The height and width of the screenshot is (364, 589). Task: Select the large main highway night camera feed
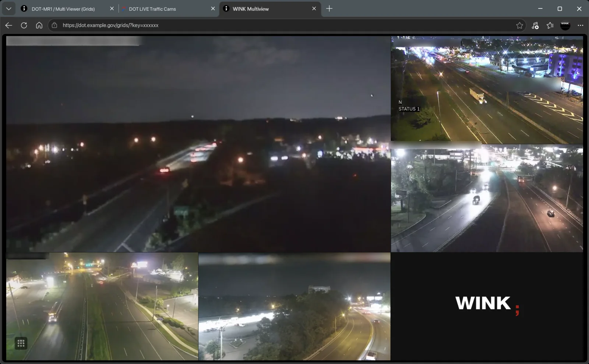point(198,144)
